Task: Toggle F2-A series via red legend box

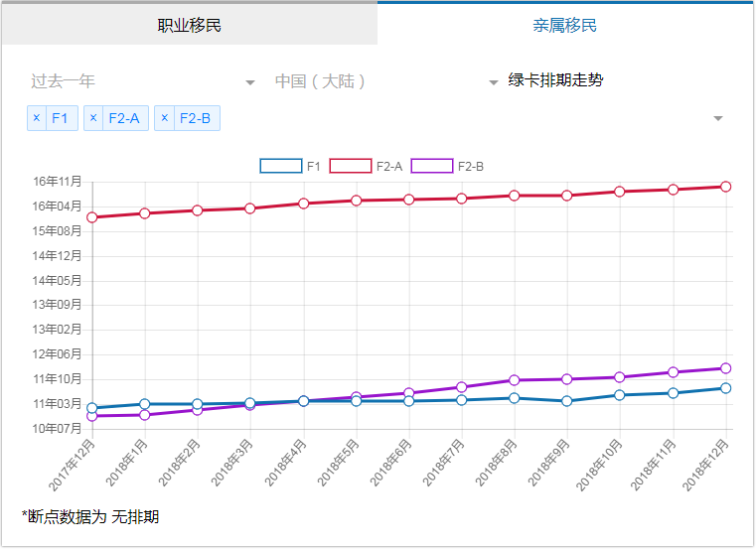Action: (350, 166)
